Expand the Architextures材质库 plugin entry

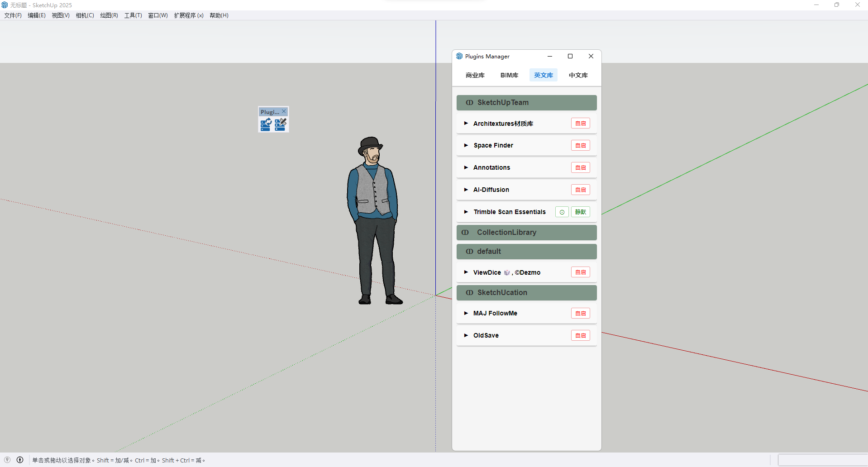click(x=466, y=124)
